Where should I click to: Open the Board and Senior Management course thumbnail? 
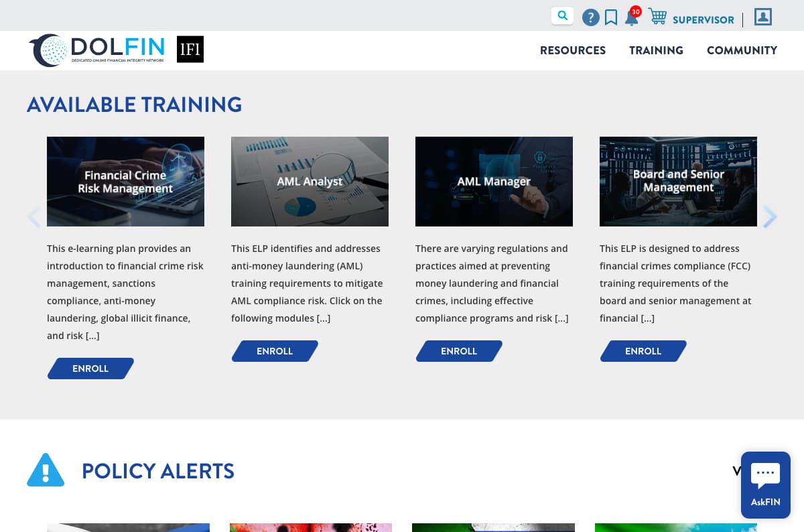(x=678, y=181)
